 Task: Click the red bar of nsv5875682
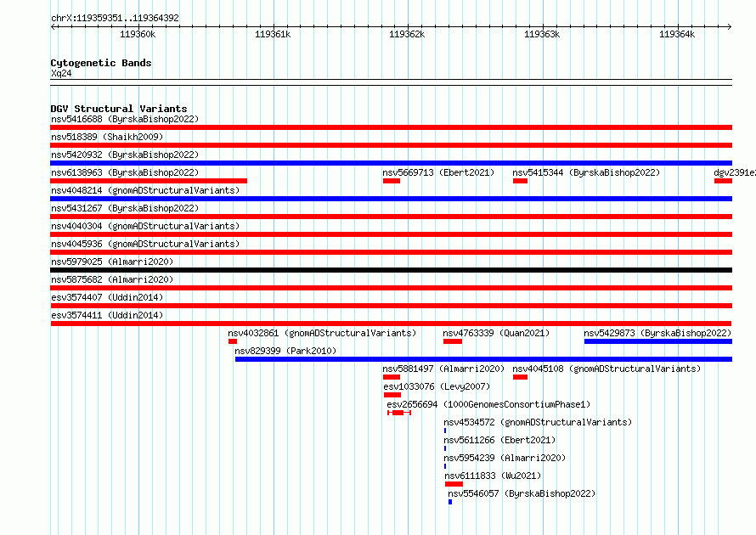coord(391,288)
